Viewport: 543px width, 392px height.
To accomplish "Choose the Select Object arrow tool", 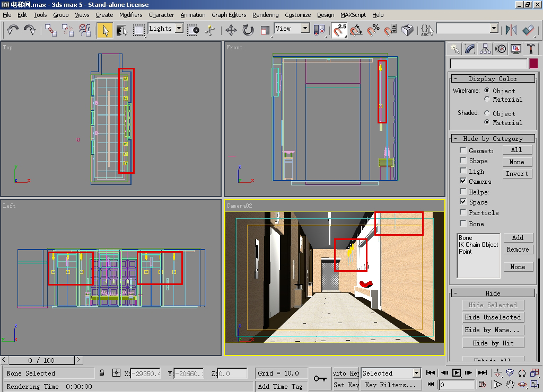I will [104, 30].
